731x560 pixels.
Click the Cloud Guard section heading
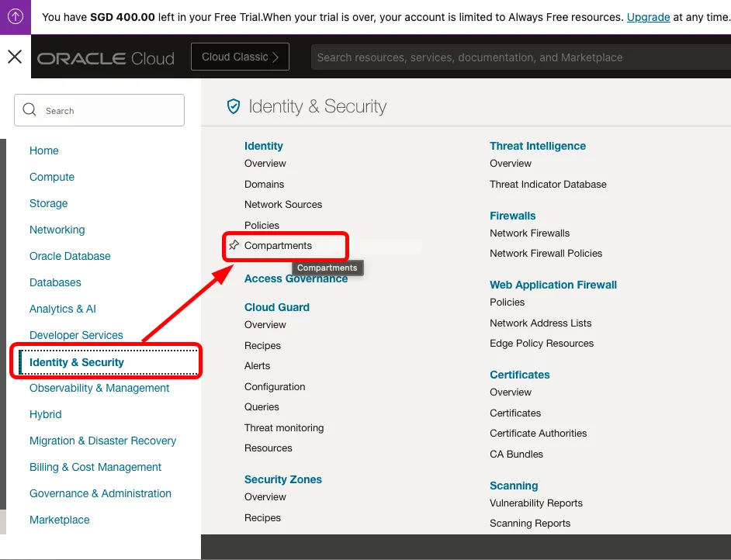(276, 307)
